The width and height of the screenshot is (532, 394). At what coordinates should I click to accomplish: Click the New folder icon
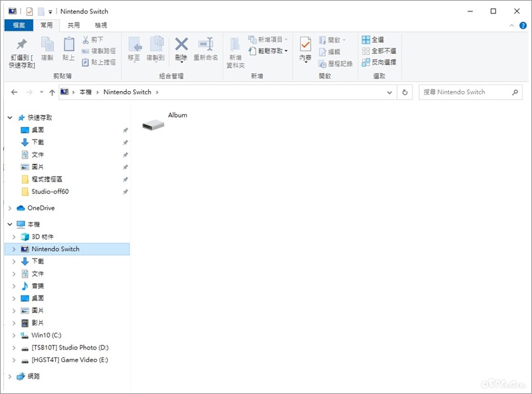pyautogui.click(x=235, y=45)
